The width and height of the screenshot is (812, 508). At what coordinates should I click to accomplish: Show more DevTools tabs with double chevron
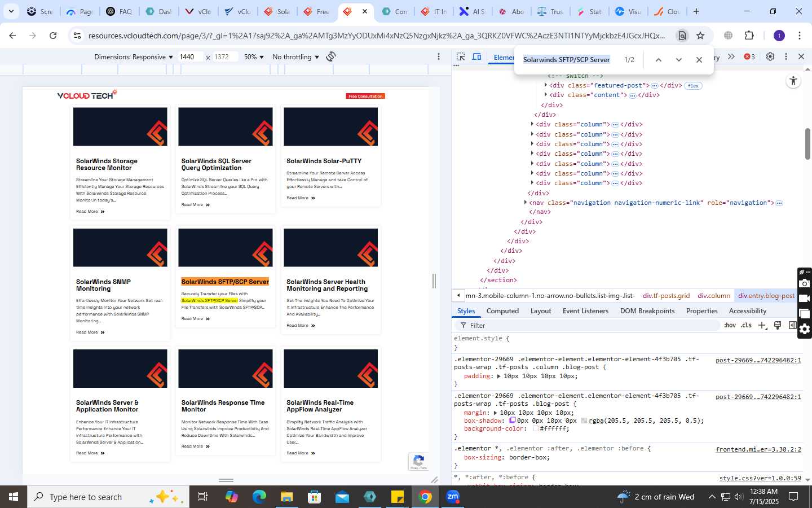(x=731, y=56)
